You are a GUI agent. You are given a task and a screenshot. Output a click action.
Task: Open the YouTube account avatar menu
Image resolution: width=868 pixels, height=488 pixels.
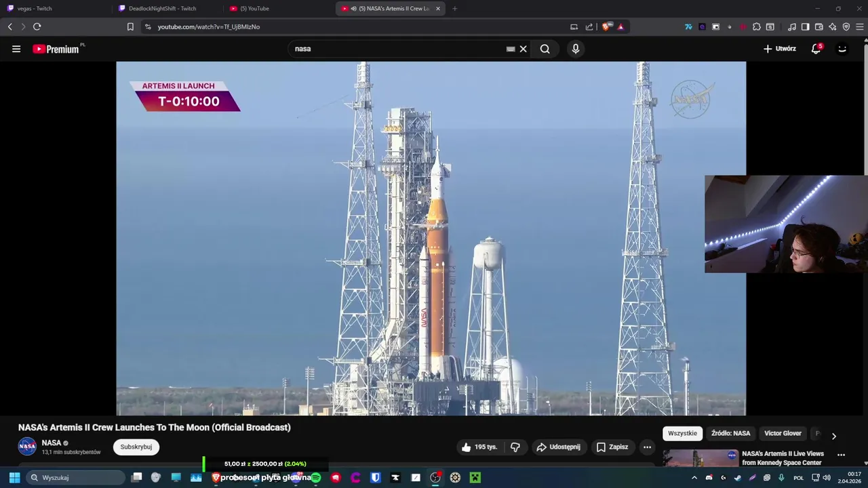tap(842, 49)
